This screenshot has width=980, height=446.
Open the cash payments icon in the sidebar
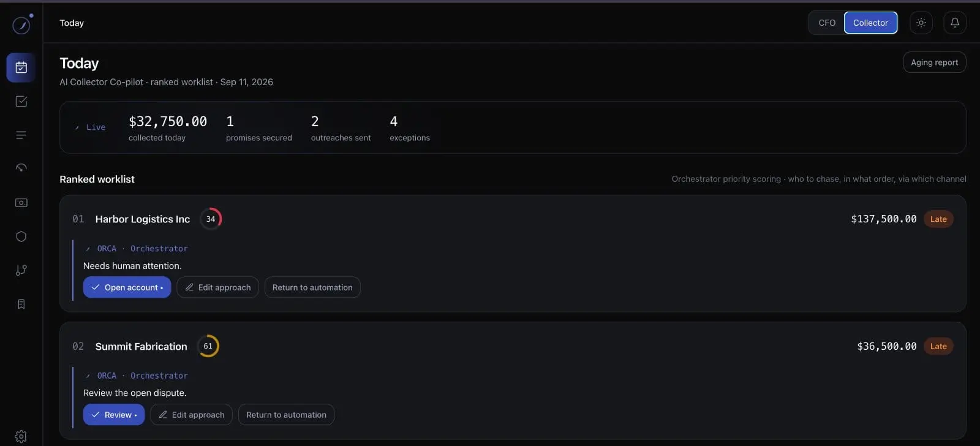pyautogui.click(x=21, y=203)
